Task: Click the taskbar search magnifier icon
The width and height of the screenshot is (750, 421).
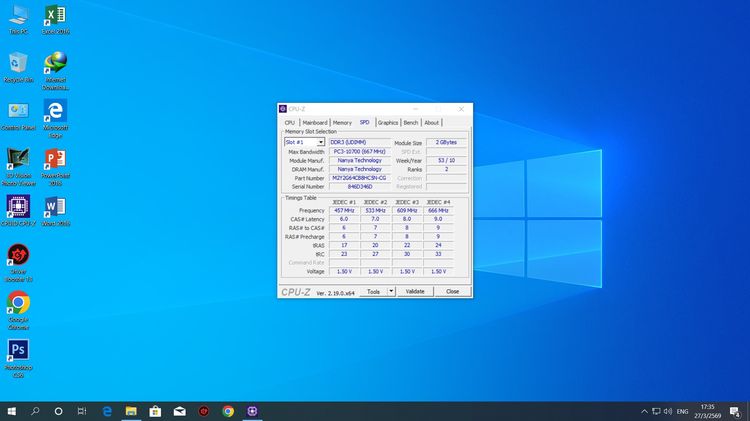Action: pos(35,411)
